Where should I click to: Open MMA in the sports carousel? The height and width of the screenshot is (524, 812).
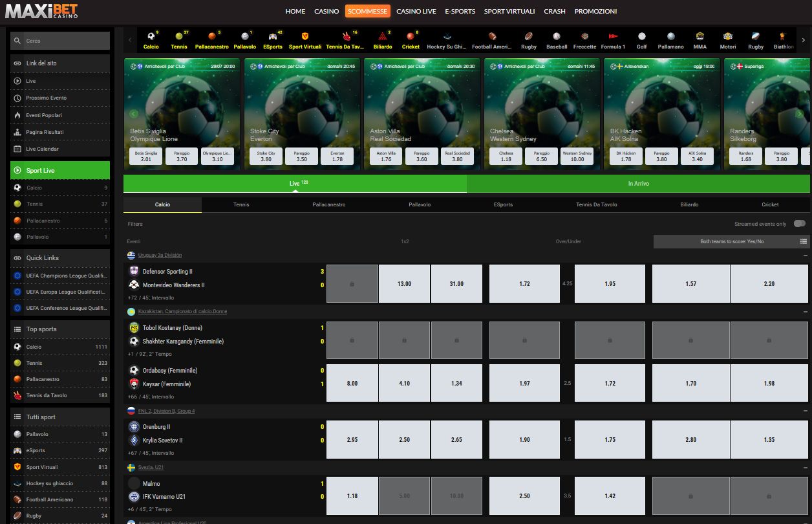click(700, 40)
